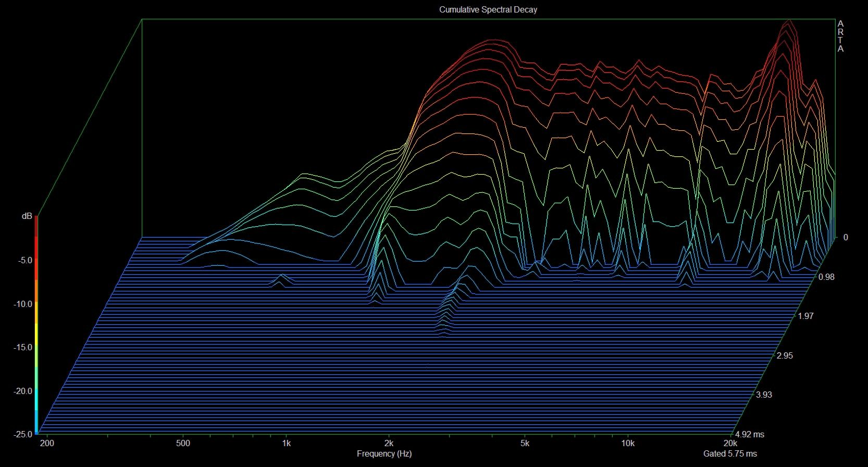This screenshot has height=467, width=868.
Task: Click the tallest red peak near 20k
Action: pyautogui.click(x=789, y=23)
